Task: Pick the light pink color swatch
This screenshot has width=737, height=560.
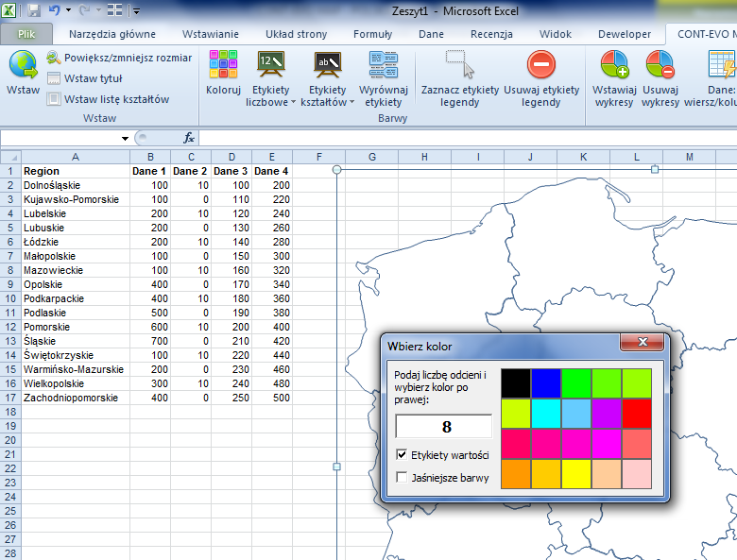Action: click(x=637, y=474)
